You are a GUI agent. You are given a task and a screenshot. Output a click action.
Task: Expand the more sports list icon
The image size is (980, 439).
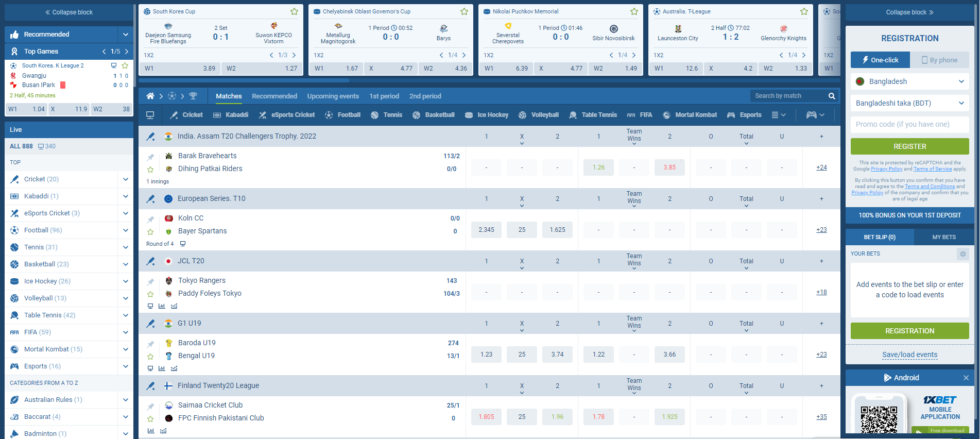click(x=779, y=115)
